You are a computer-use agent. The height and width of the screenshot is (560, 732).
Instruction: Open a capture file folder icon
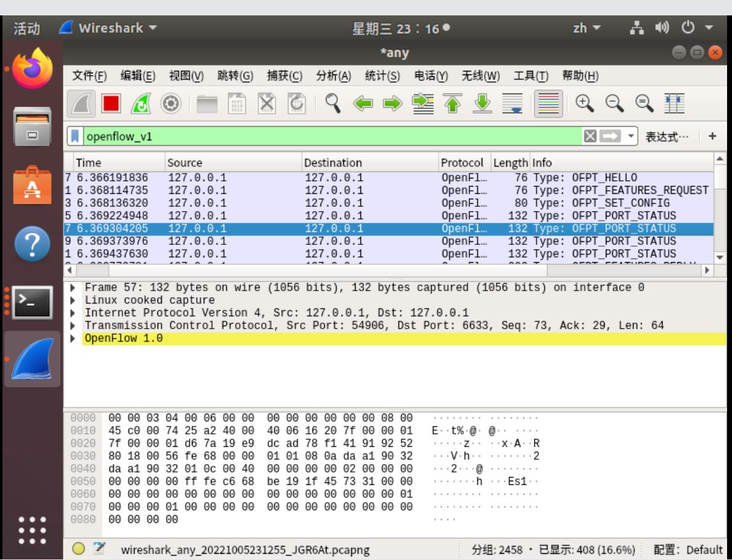click(x=207, y=103)
